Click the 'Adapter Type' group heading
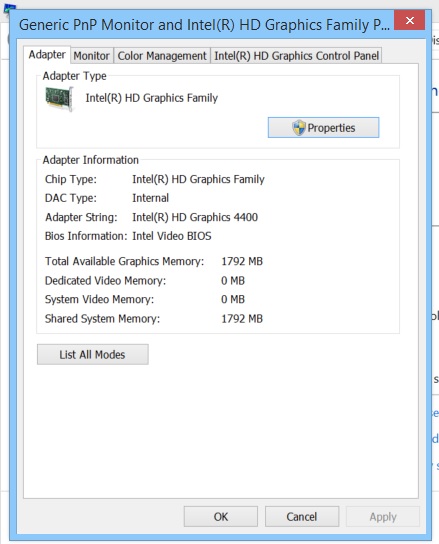Viewport: 439px width, 544px height. [74, 76]
